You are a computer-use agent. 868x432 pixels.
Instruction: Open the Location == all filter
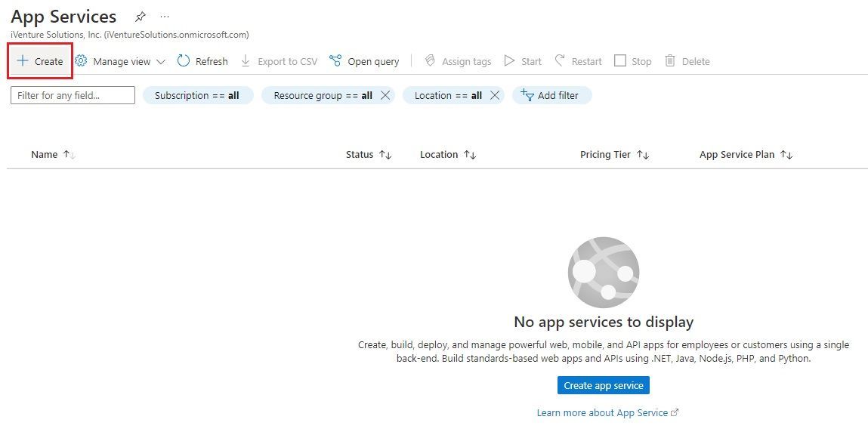coord(448,95)
